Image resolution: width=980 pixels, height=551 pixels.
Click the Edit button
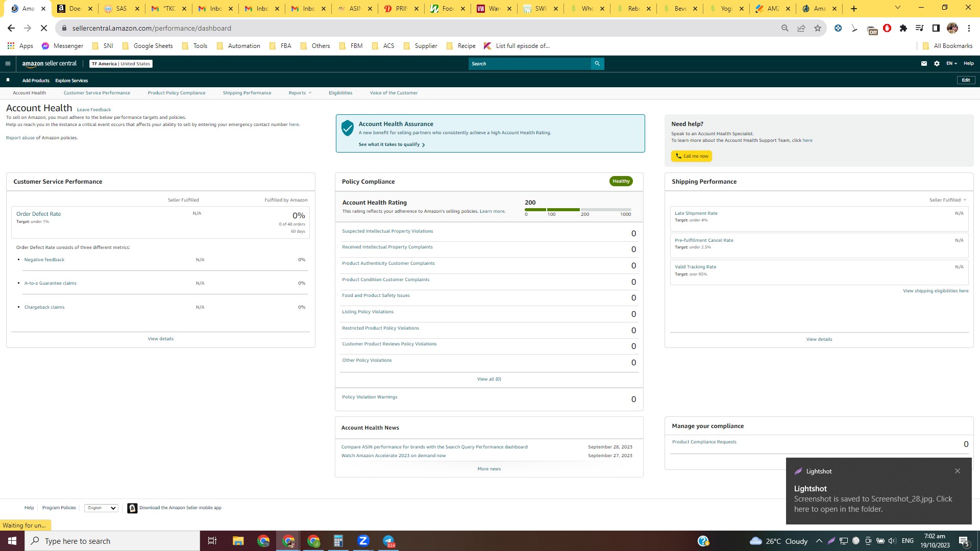966,80
